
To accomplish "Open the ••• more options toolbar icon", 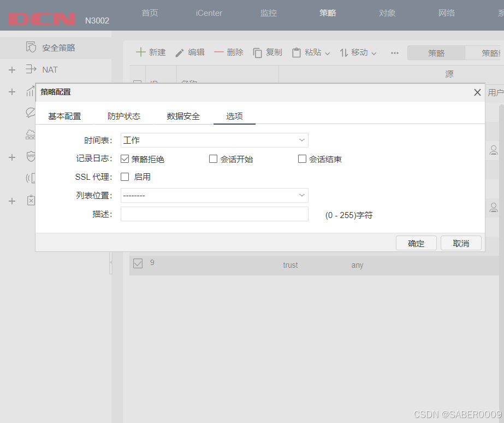I will coord(395,52).
